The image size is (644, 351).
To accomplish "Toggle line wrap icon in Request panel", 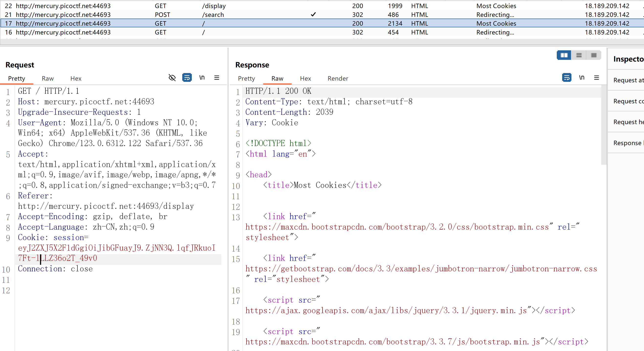I will tap(187, 78).
